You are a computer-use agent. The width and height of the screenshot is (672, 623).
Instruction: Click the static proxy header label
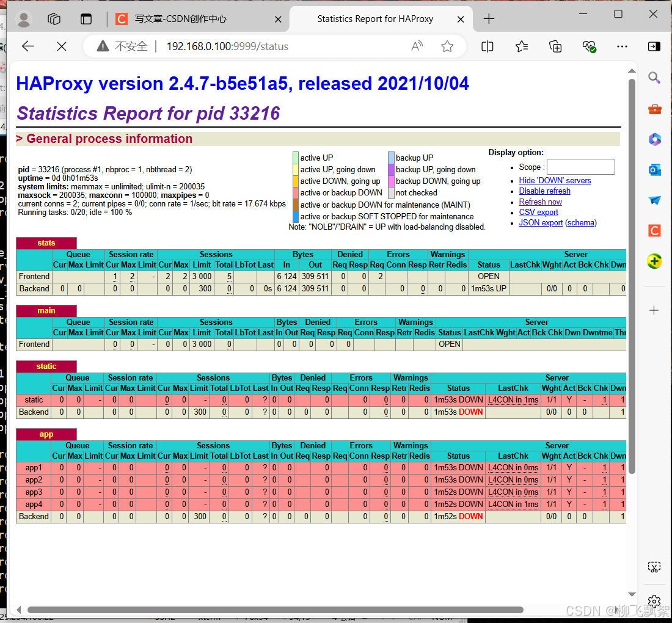[46, 366]
